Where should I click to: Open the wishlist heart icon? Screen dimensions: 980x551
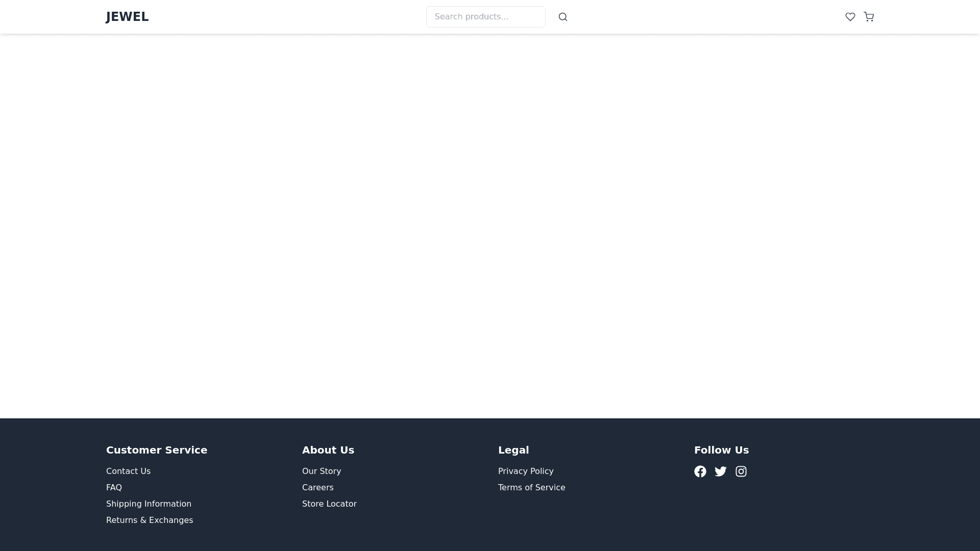pos(850,17)
